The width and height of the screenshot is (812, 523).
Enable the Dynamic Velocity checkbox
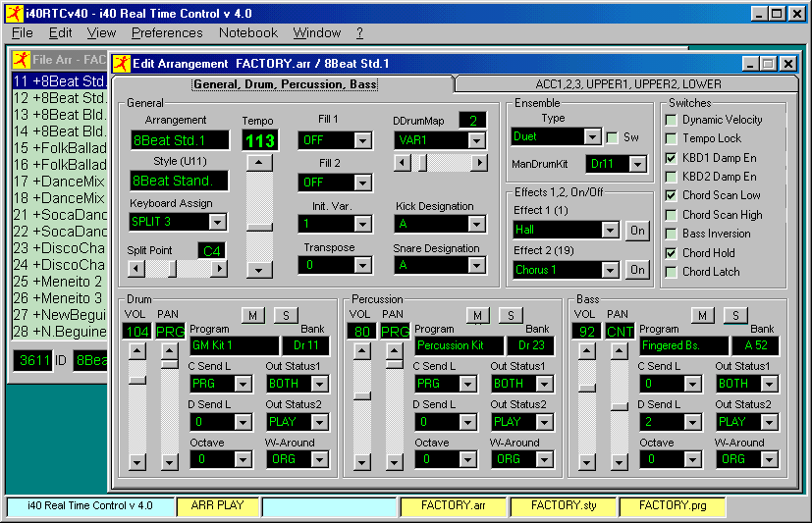[x=671, y=120]
